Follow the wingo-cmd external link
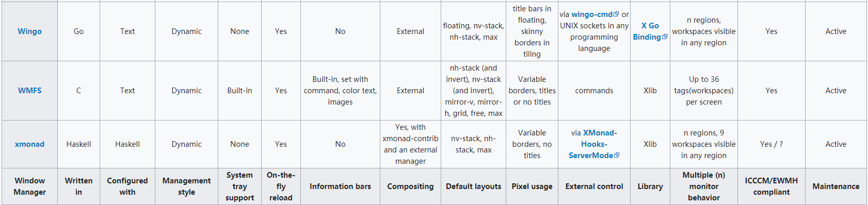 click(x=592, y=14)
